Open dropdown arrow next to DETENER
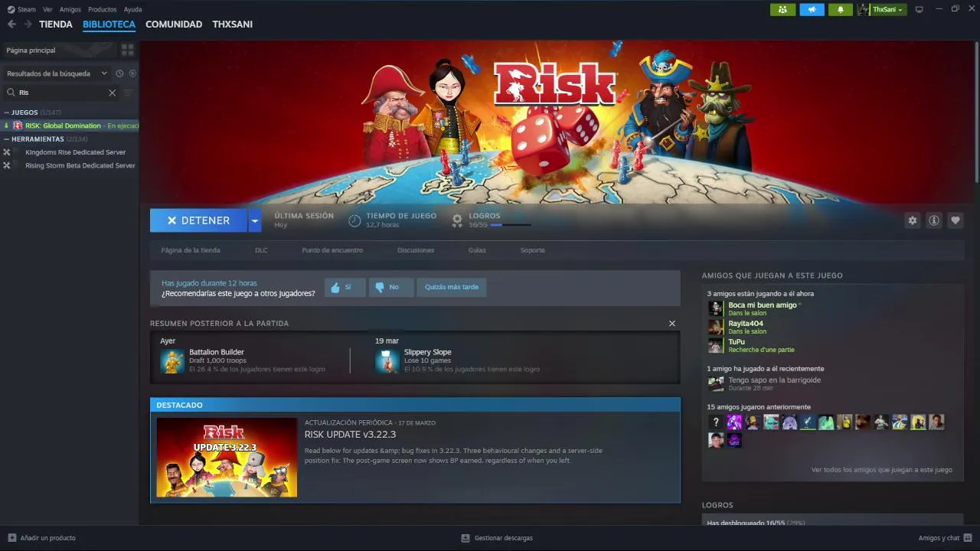The height and width of the screenshot is (551, 980). pyautogui.click(x=255, y=220)
